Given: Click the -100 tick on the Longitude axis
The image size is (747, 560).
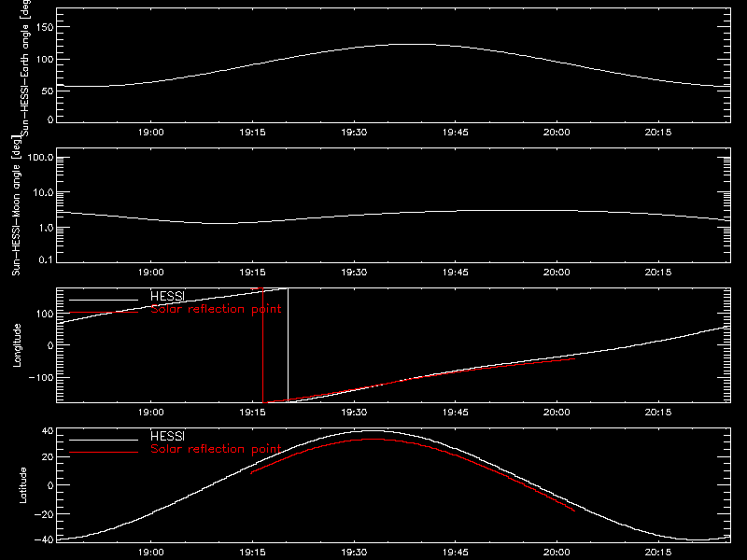Looking at the screenshot, I should pyautogui.click(x=41, y=377).
